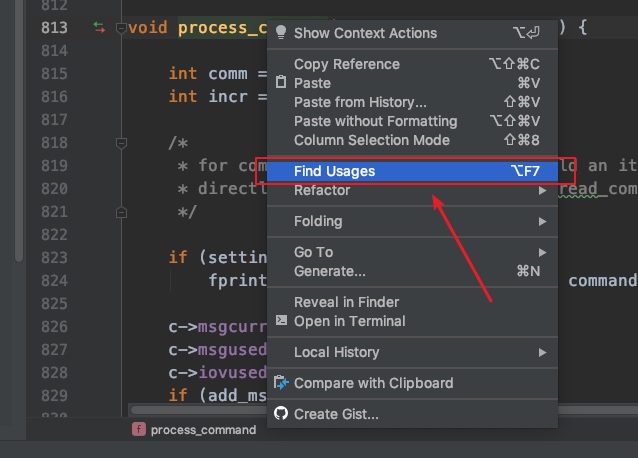Click the GitHub Create Gist icon
Viewport: 638px width, 458px height.
(281, 413)
